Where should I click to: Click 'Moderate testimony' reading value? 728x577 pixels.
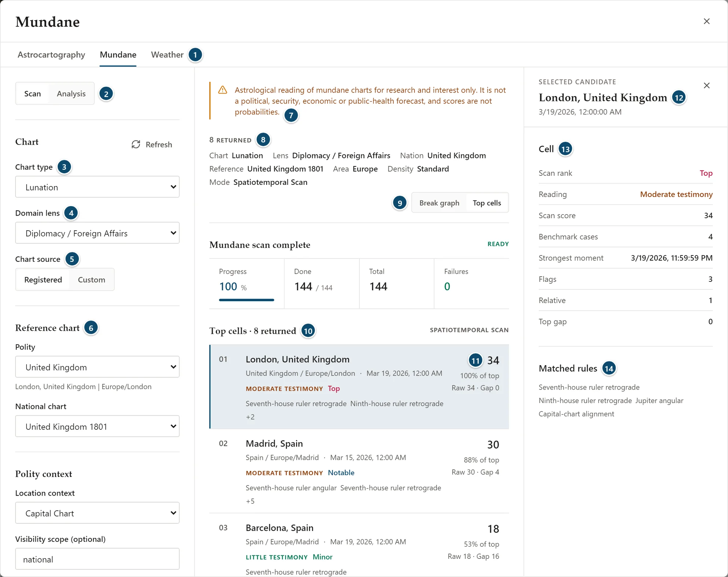click(x=676, y=194)
